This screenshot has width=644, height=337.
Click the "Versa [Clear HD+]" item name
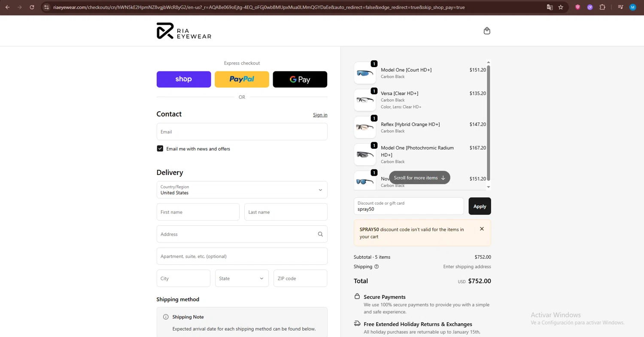coord(399,93)
